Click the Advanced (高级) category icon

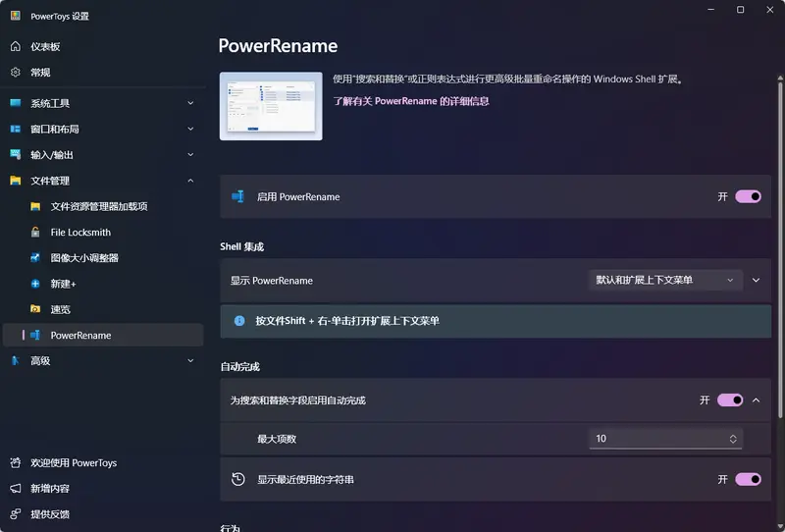click(x=16, y=360)
